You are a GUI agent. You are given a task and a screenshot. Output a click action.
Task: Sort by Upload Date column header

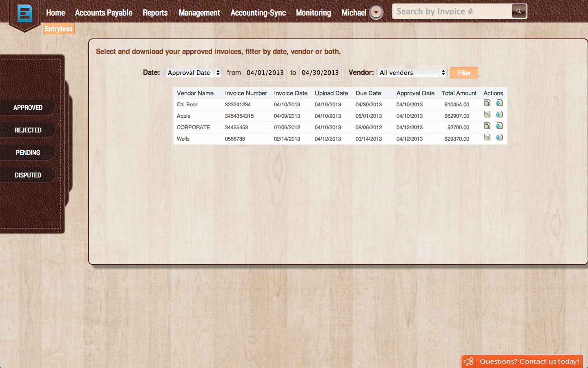coord(331,93)
